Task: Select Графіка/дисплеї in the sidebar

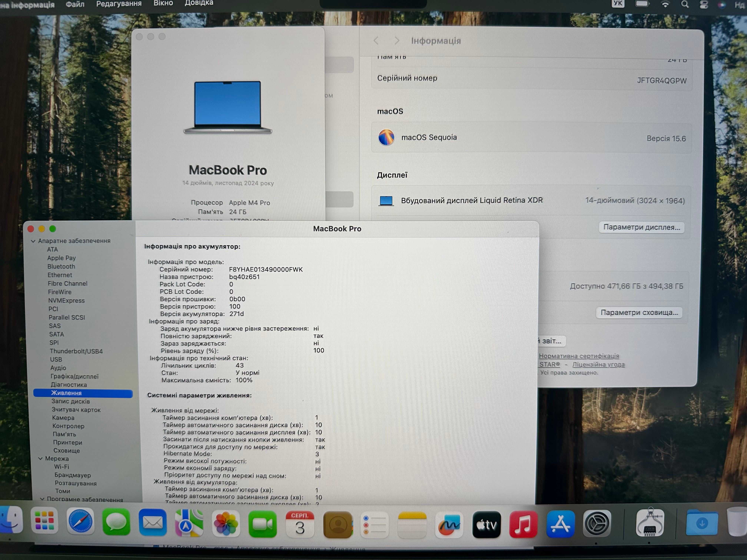Action: 75,376
